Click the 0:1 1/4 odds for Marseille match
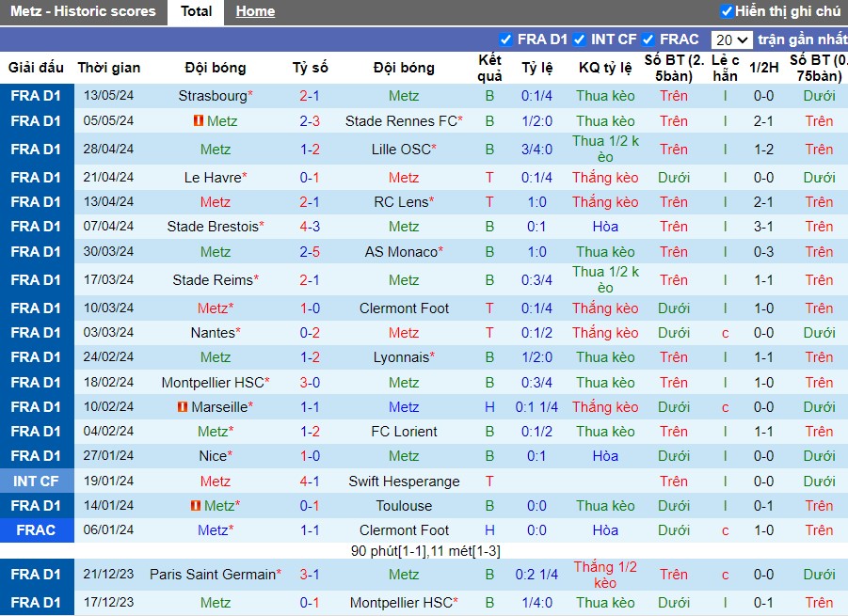This screenshot has height=616, width=848. (536, 407)
